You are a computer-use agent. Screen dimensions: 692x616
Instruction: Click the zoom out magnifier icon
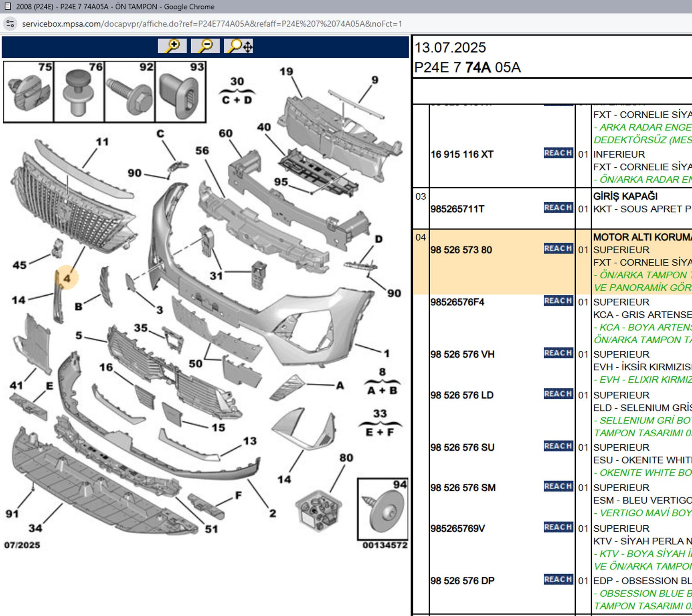[205, 46]
